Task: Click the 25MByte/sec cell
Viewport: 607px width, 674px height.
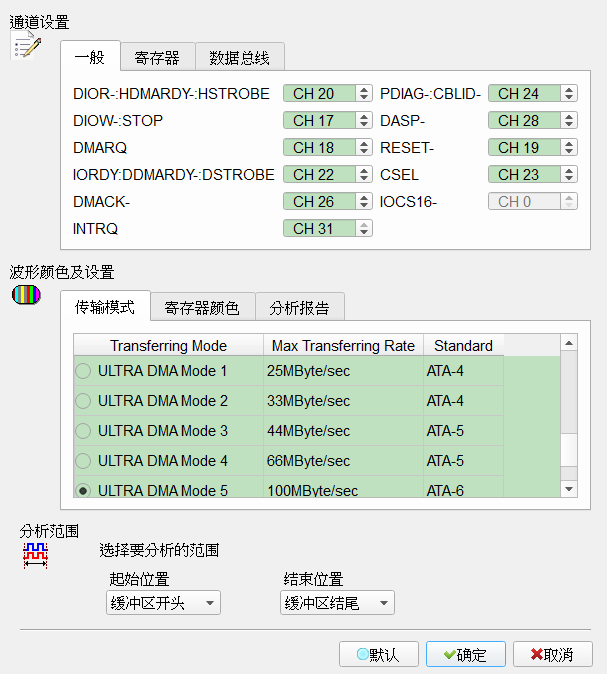Action: (x=343, y=371)
